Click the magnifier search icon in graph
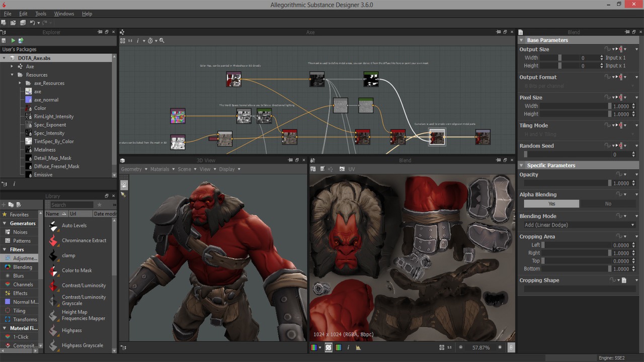644x362 pixels. tap(162, 40)
